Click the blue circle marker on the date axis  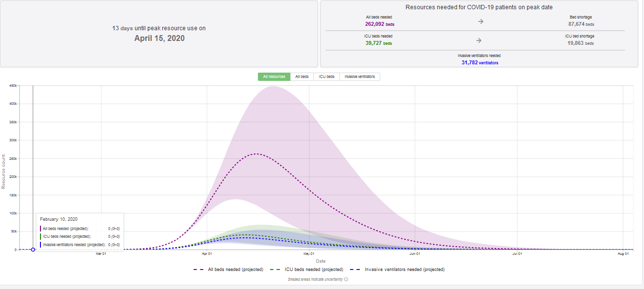[33, 250]
